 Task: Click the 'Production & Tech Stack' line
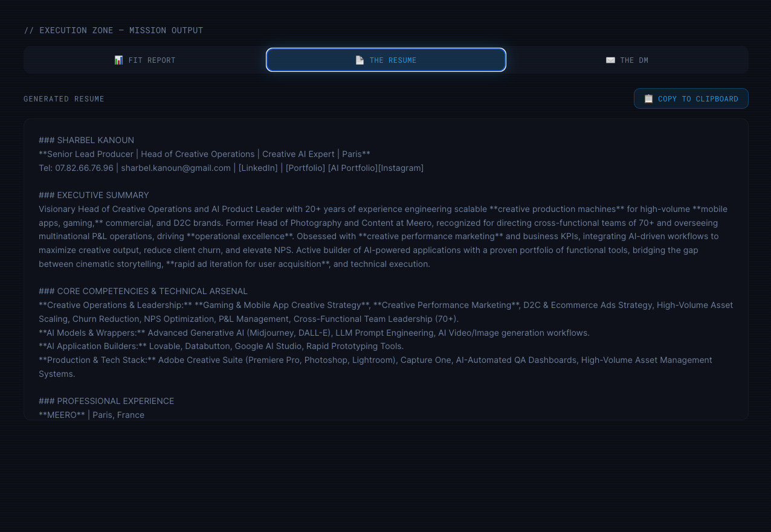coord(375,367)
